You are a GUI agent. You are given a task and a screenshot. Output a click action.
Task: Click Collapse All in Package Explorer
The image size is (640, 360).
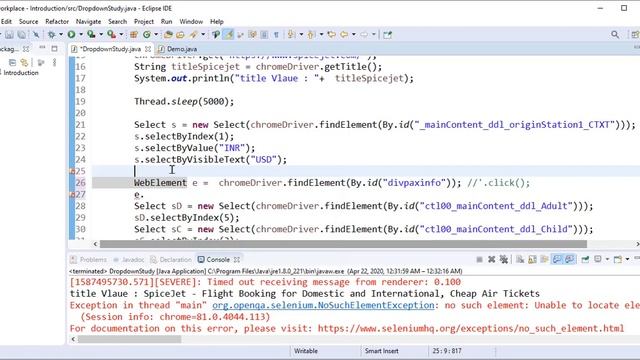coord(12,62)
